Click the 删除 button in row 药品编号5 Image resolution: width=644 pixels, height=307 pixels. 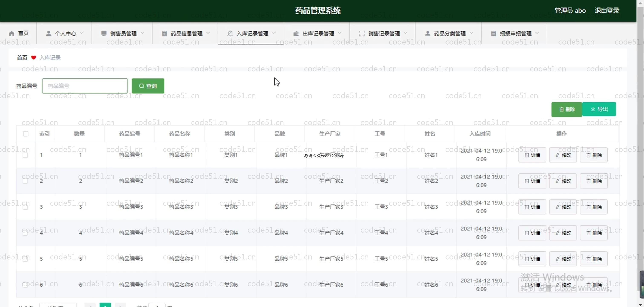click(x=594, y=259)
